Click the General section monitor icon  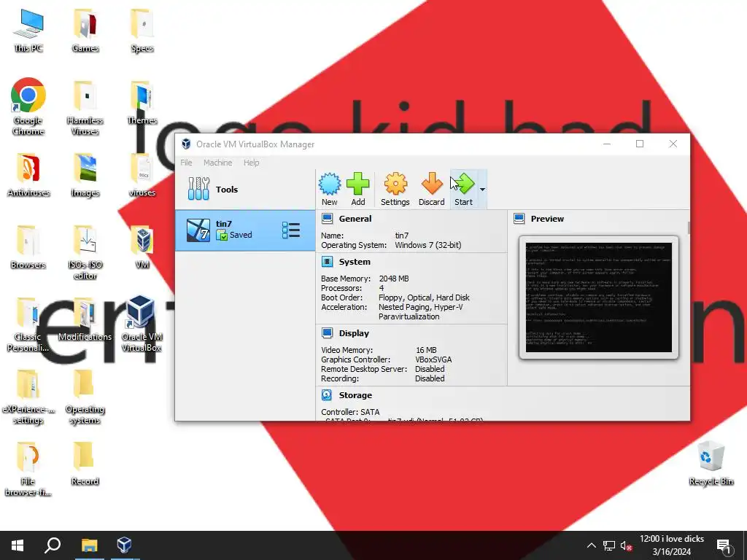click(328, 219)
